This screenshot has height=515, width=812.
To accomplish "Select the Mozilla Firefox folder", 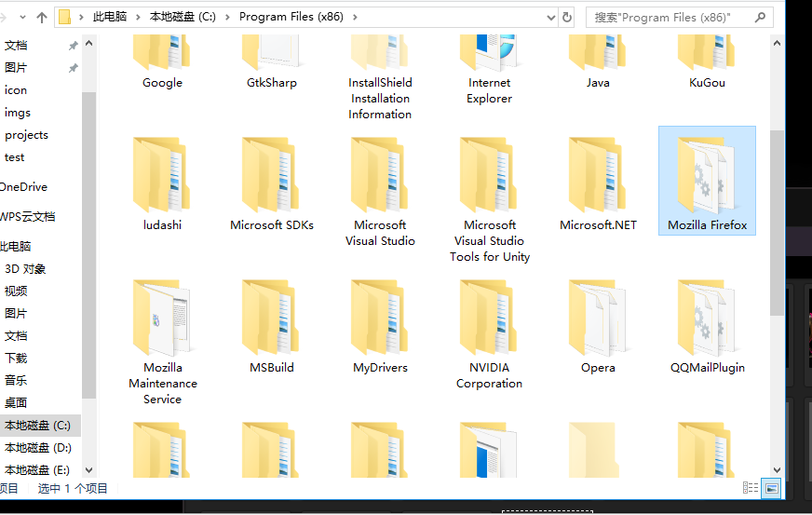I will (x=707, y=181).
